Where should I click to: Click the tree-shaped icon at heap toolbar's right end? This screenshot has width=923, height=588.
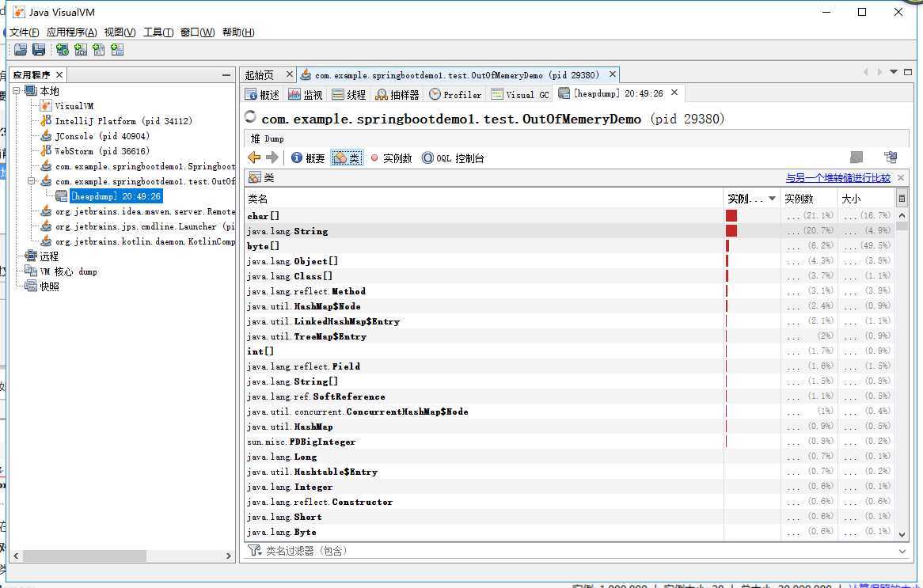[x=891, y=157]
